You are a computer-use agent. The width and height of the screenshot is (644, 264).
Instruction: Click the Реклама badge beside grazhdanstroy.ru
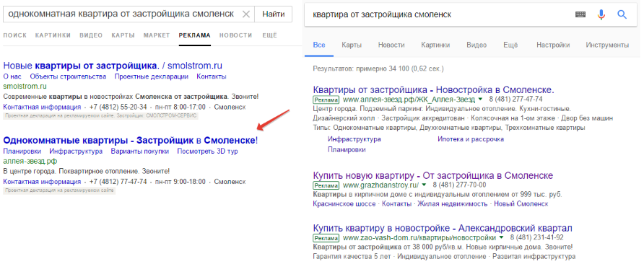(326, 185)
